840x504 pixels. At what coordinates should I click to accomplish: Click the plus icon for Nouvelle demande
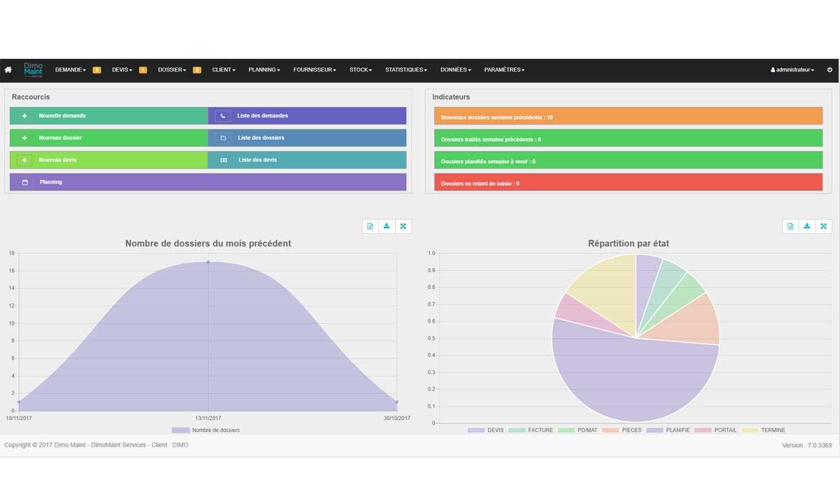click(x=24, y=116)
